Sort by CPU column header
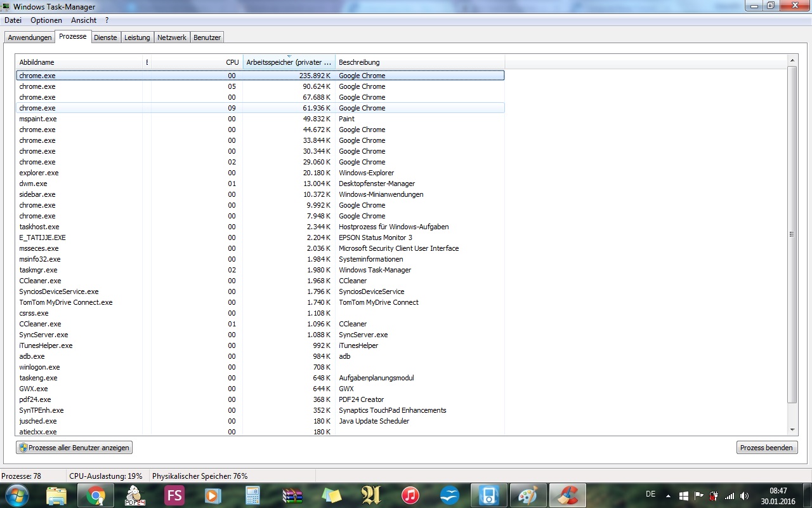The height and width of the screenshot is (508, 812). coord(197,62)
